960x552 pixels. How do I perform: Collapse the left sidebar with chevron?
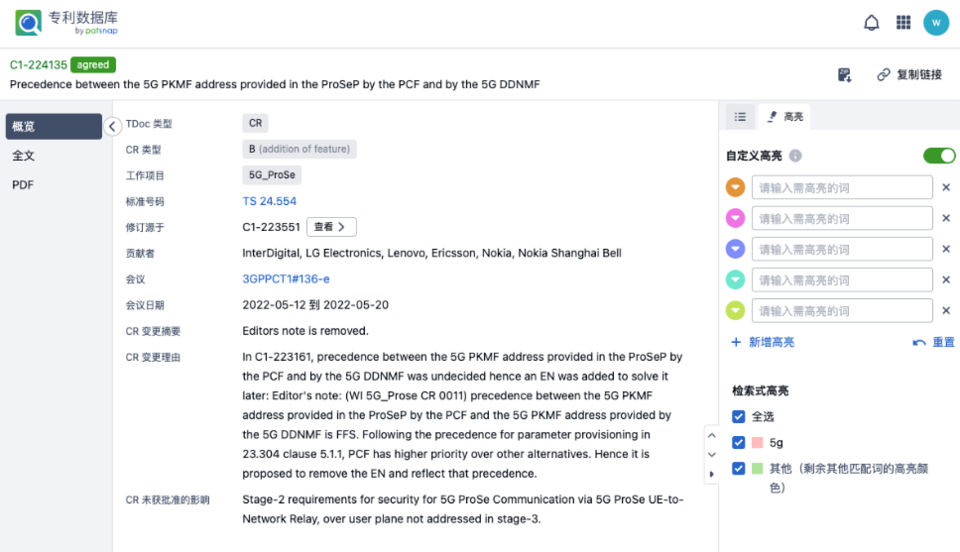(x=113, y=126)
